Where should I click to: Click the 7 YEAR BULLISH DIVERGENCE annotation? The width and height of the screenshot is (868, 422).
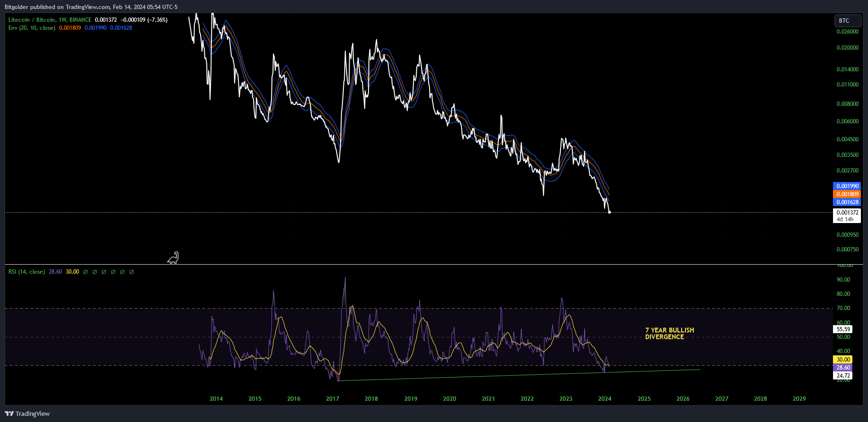[x=670, y=334]
